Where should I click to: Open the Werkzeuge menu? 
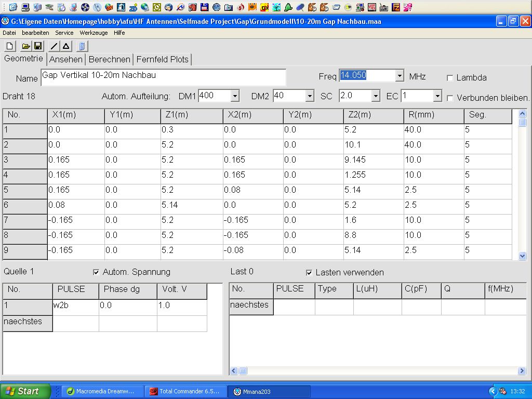[94, 33]
